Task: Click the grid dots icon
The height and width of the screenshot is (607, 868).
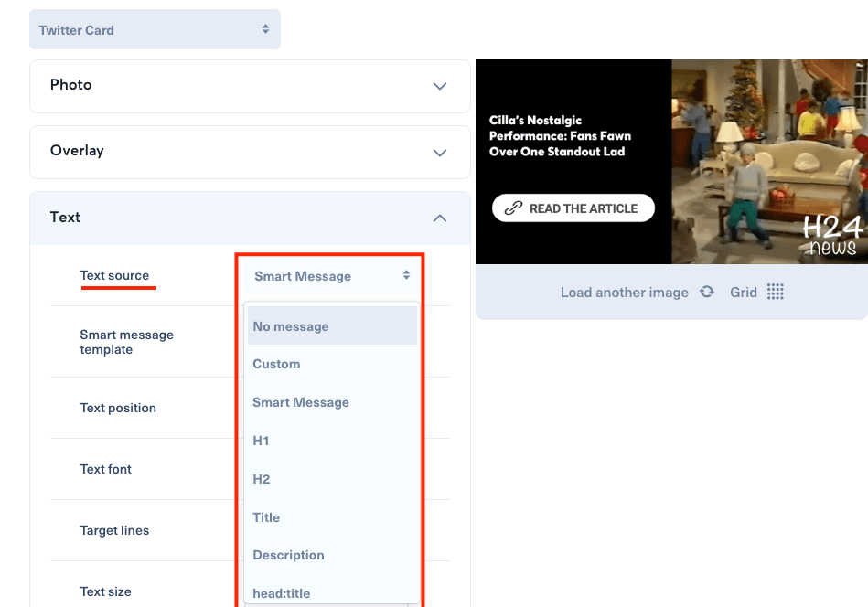Action: click(775, 292)
